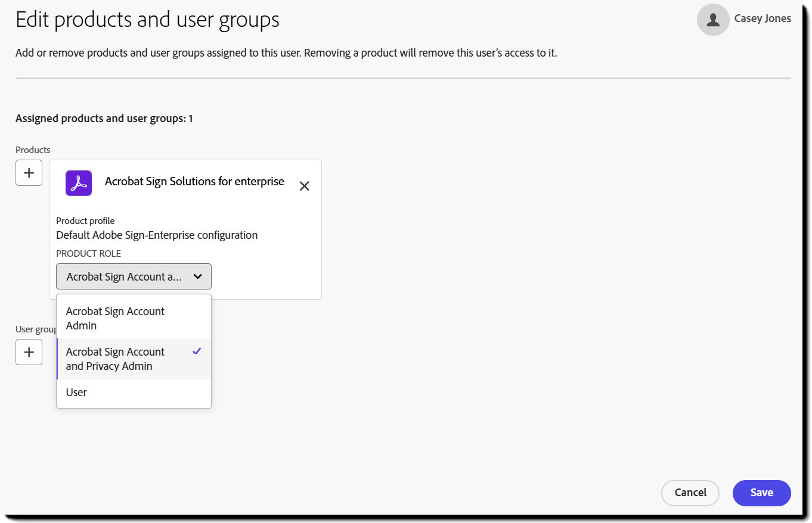Screen dimensions: 812x523
Task: Select the User role option
Action: pyautogui.click(x=76, y=392)
